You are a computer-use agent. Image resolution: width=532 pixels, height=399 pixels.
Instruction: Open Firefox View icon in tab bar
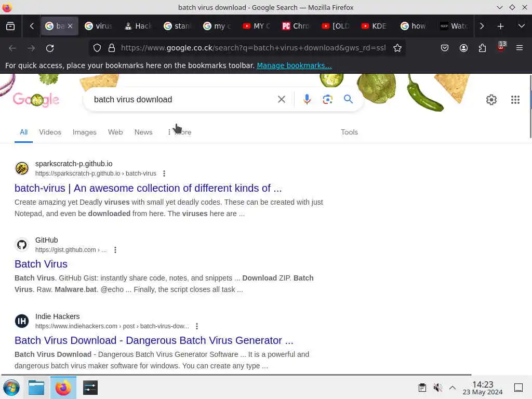[10, 26]
